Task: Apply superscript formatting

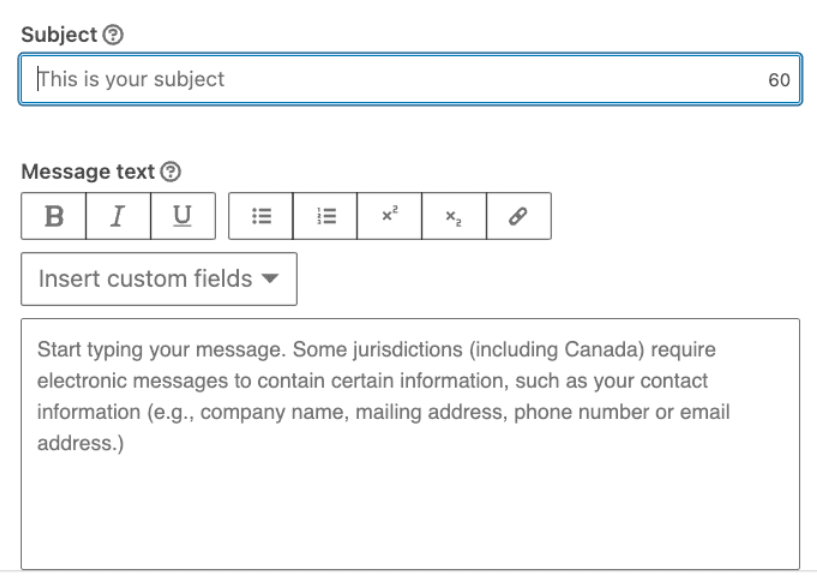Action: [389, 216]
